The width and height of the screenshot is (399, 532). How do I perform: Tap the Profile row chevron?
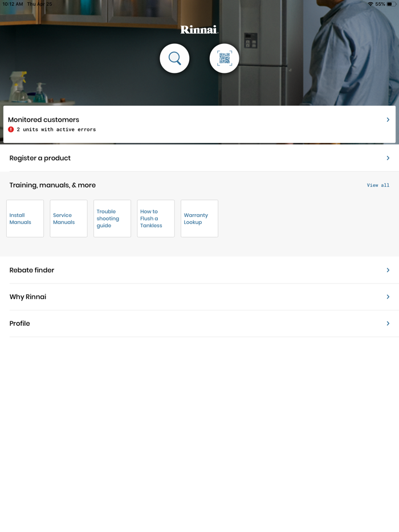pyautogui.click(x=388, y=324)
